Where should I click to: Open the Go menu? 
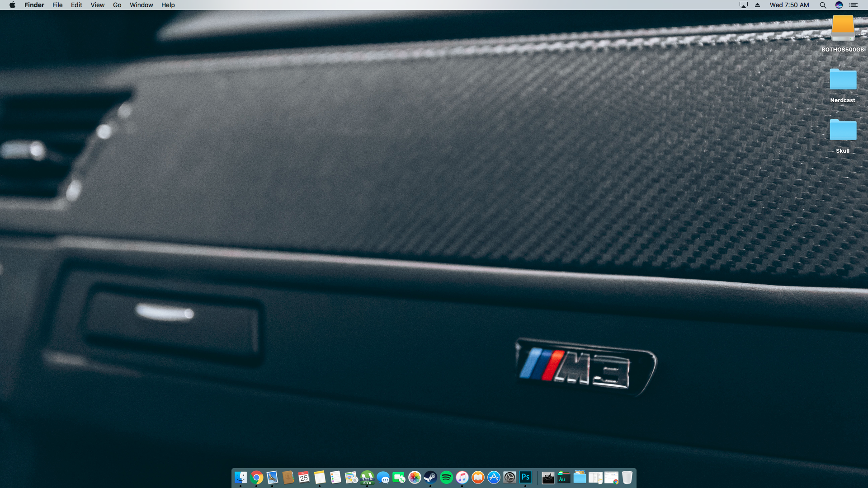[117, 5]
